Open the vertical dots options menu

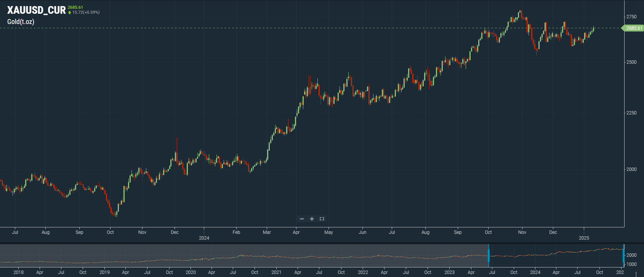pyautogui.click(x=636, y=274)
